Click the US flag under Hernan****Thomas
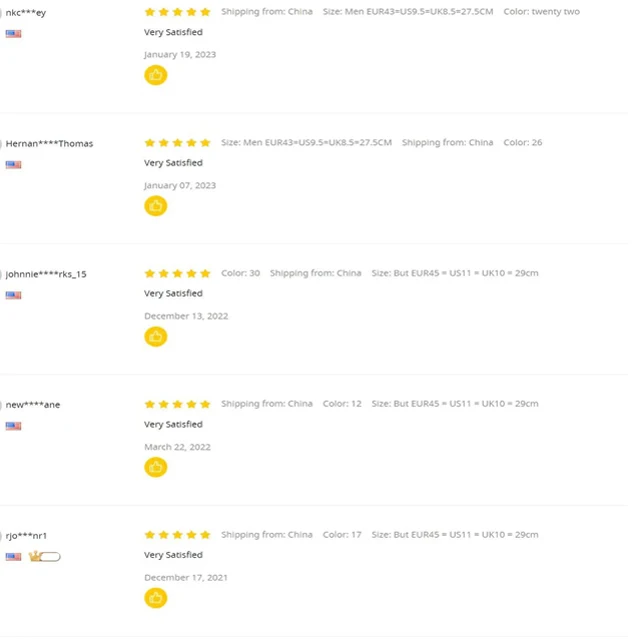The height and width of the screenshot is (639, 639). pyautogui.click(x=13, y=165)
